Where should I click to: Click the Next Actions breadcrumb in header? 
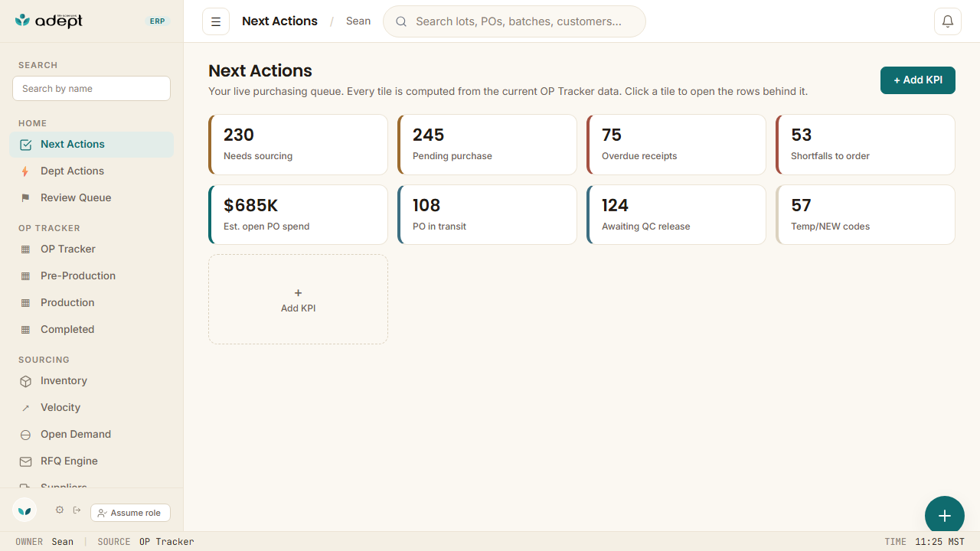279,21
